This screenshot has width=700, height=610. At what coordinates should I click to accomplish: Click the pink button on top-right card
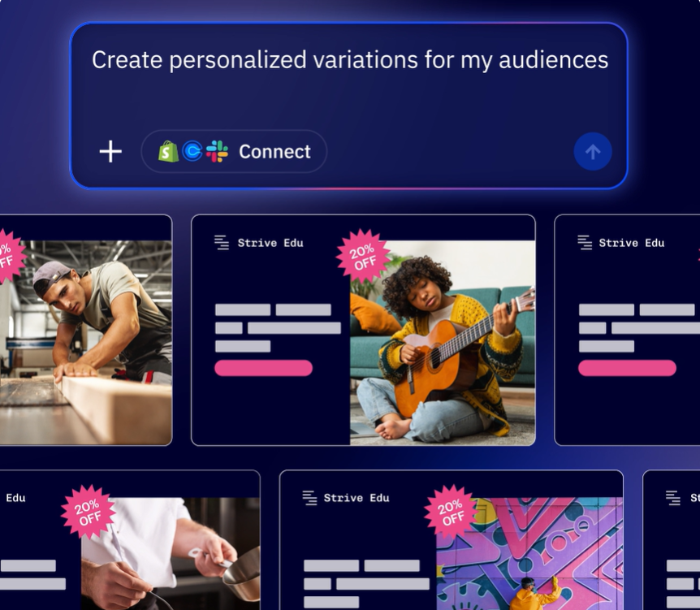tap(627, 368)
